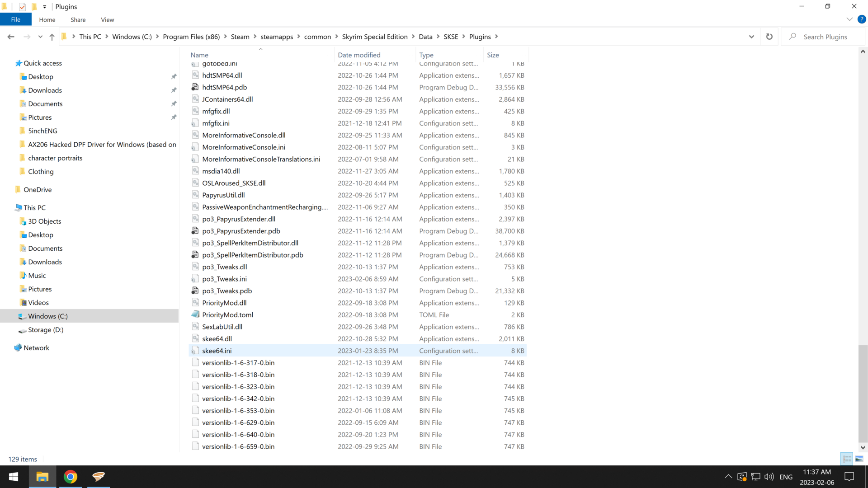Open the Home ribbon tab
This screenshot has width=868, height=488.
47,20
